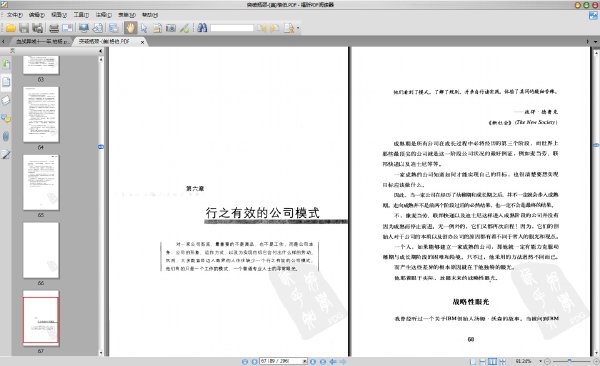This screenshot has height=366, width=600.
Task: Open the Attachments paperclip panel
Action: (x=6, y=136)
